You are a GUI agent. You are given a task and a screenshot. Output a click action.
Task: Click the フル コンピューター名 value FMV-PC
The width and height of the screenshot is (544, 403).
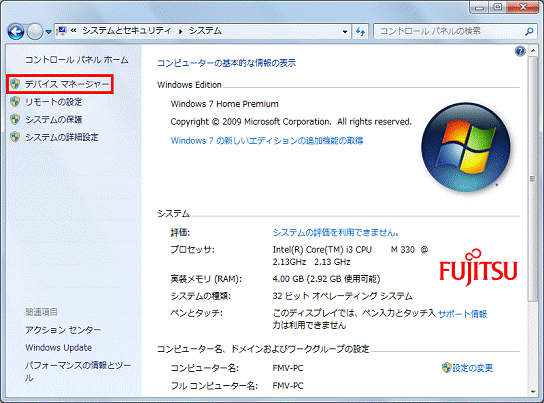click(x=288, y=386)
